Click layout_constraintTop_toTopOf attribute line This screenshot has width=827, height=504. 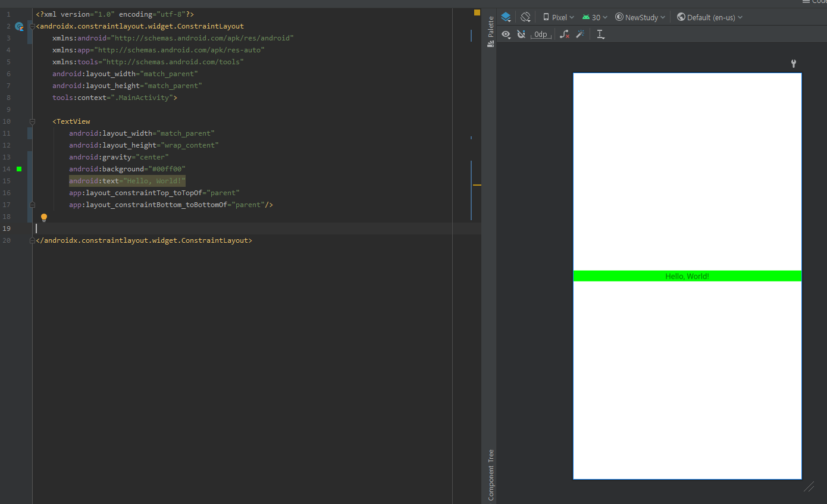tap(154, 193)
